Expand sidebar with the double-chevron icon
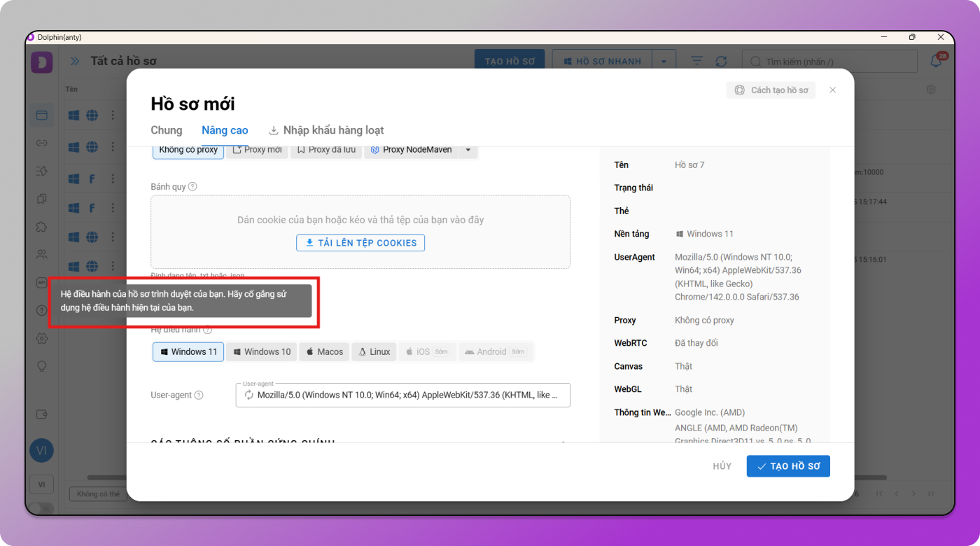Image resolution: width=980 pixels, height=546 pixels. 75,62
